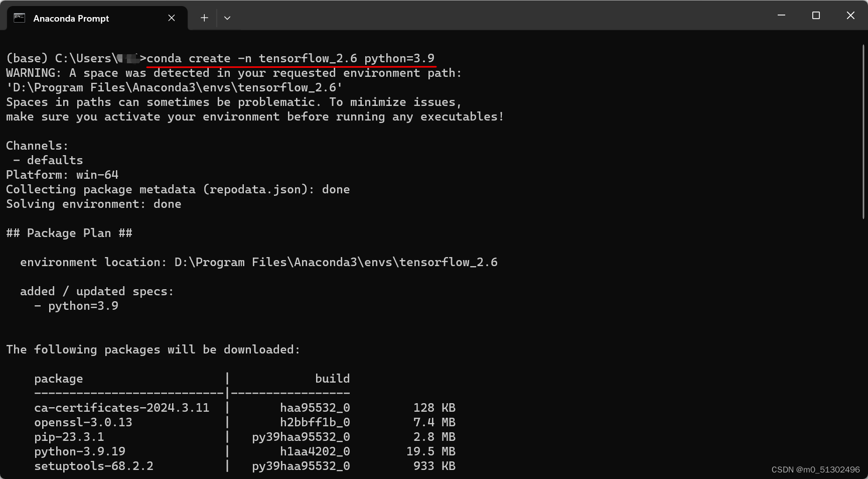Click the tab close X icon
868x479 pixels.
pos(171,18)
